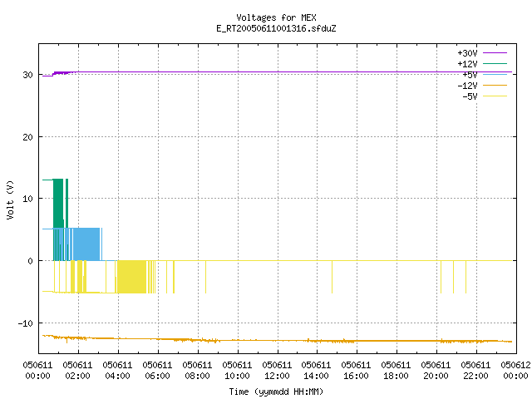Click the y-axis tick label 10
Viewport: 532px width, 399px height.
click(27, 199)
